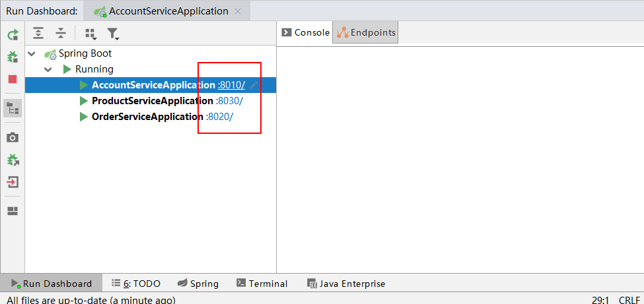Screen dimensions: 644x304
Task: Click the camera thread dump icon
Action: coord(13,137)
